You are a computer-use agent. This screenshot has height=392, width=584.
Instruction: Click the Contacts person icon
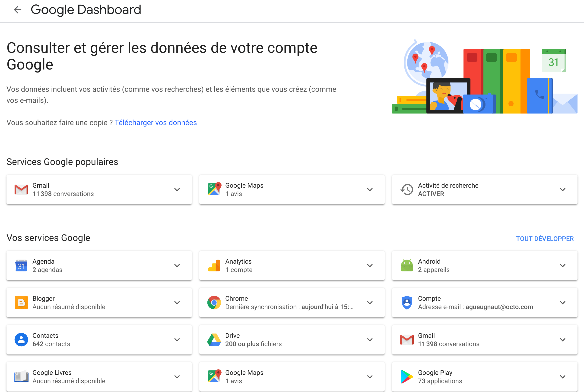(x=21, y=339)
